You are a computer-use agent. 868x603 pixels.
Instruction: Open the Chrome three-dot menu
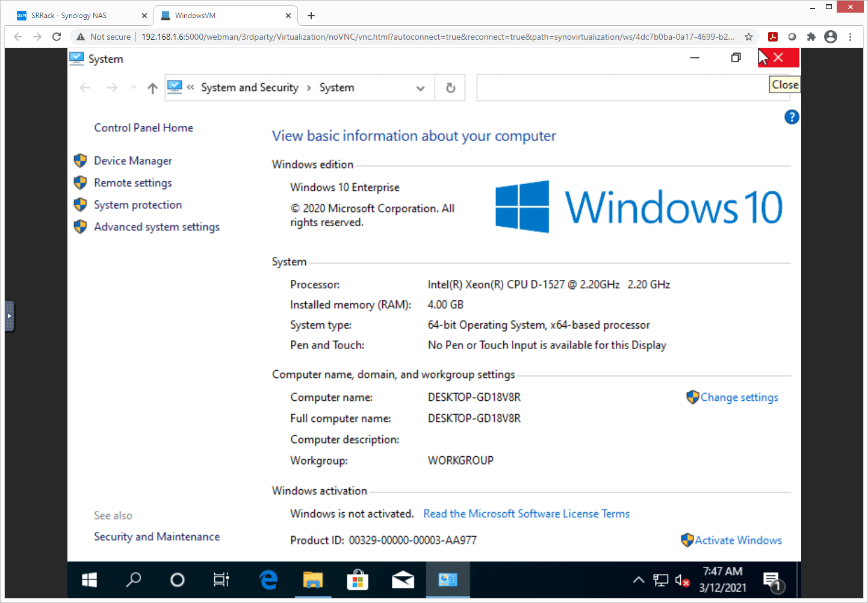point(850,37)
